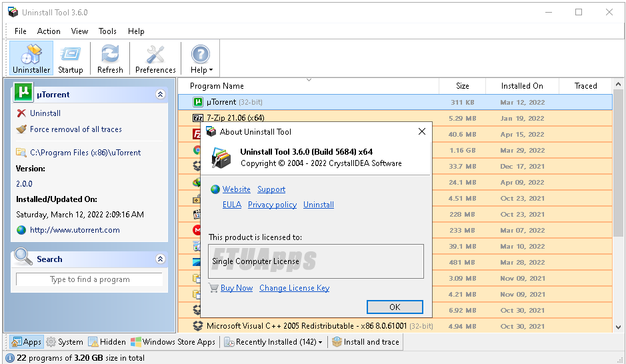Click the µTorrent green icon in list

pyautogui.click(x=197, y=102)
